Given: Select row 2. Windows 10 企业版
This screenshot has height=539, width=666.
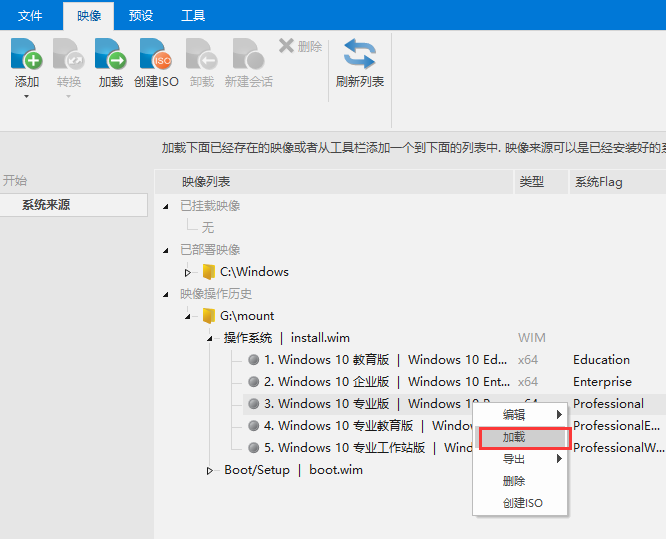Looking at the screenshot, I should tap(386, 382).
